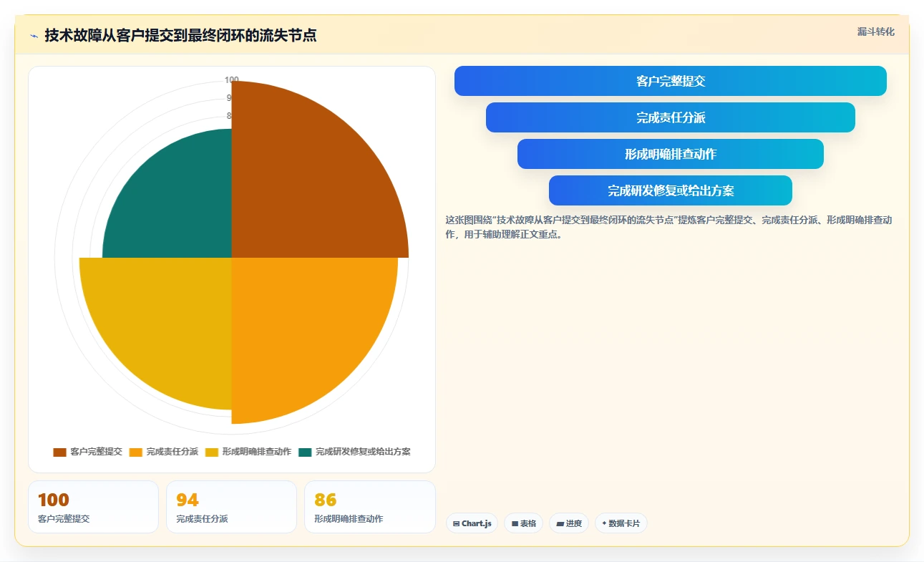The height and width of the screenshot is (562, 924).
Task: Click the lightning icon beside the title
Action: tap(34, 36)
